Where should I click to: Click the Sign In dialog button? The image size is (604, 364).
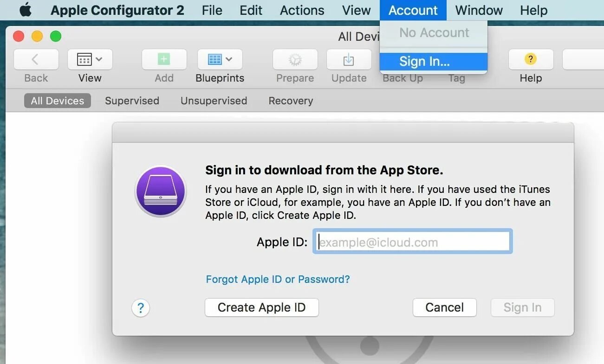tap(523, 307)
